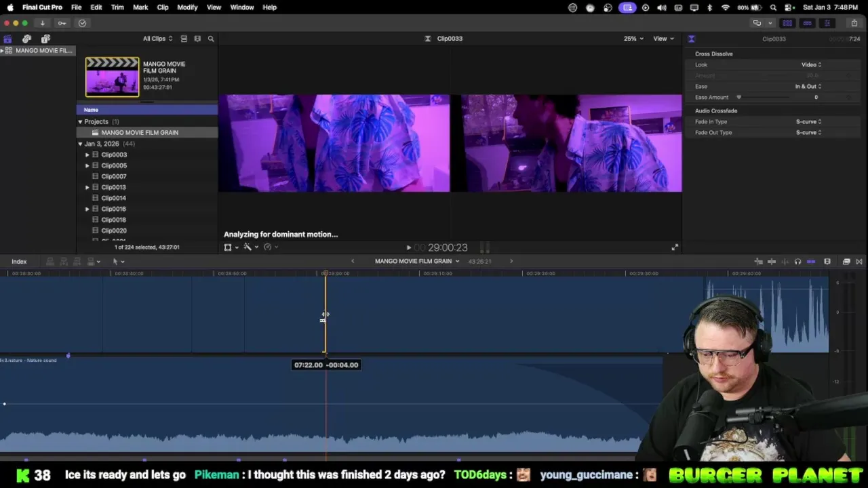Open Background Tasks checkmark icon

(82, 23)
